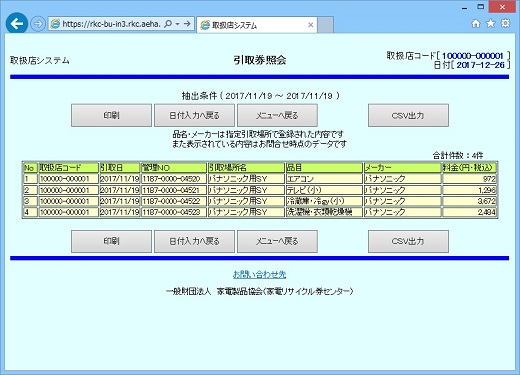Image resolution: width=520 pixels, height=375 pixels.
Task: Click the go arrow in address bar
Action: (187, 24)
